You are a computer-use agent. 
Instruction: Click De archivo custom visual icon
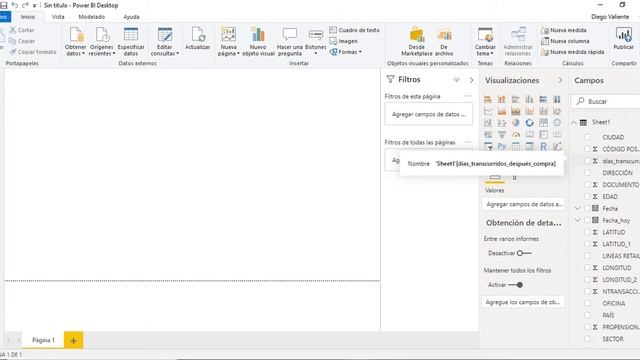tap(444, 35)
